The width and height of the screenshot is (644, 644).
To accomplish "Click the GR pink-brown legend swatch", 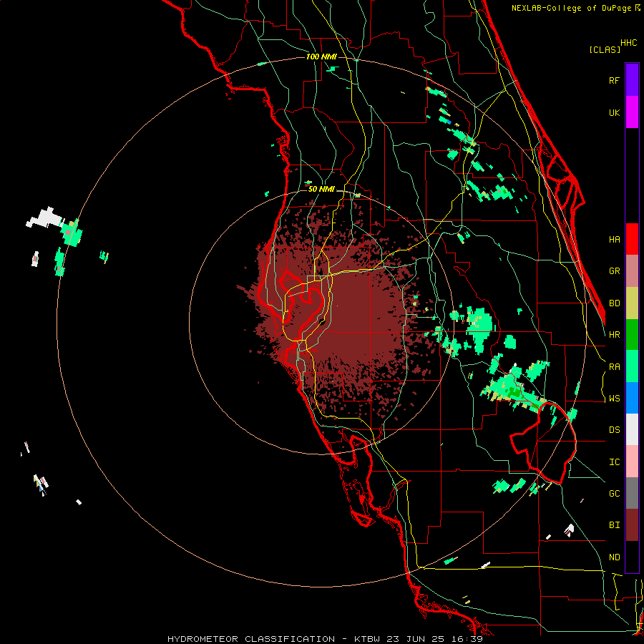I will [x=632, y=271].
